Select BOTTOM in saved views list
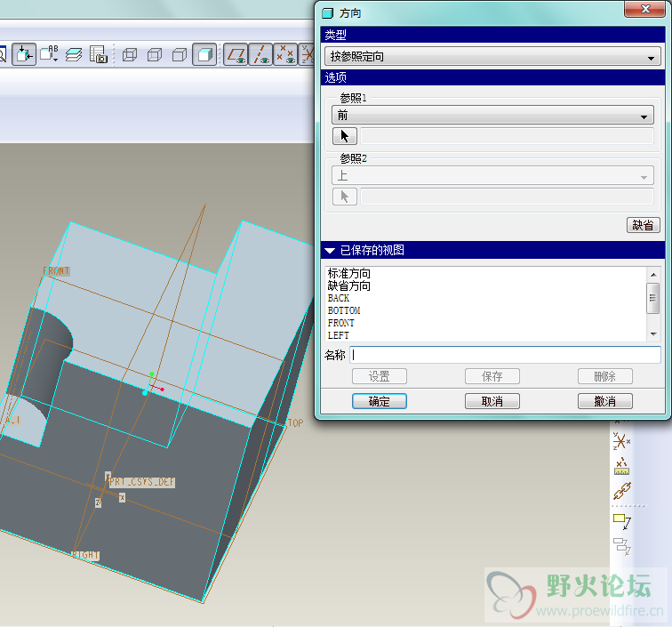Image resolution: width=672 pixels, height=627 pixels. (x=344, y=310)
